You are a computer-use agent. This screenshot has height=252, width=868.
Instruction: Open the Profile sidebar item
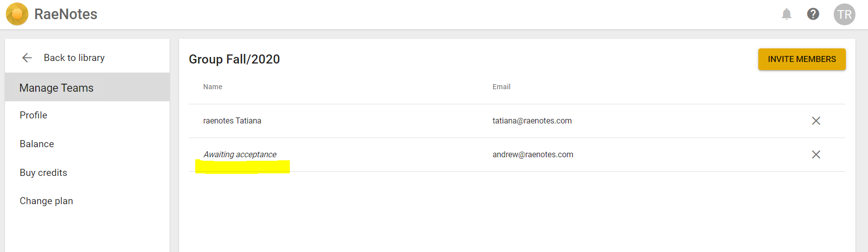coord(33,115)
